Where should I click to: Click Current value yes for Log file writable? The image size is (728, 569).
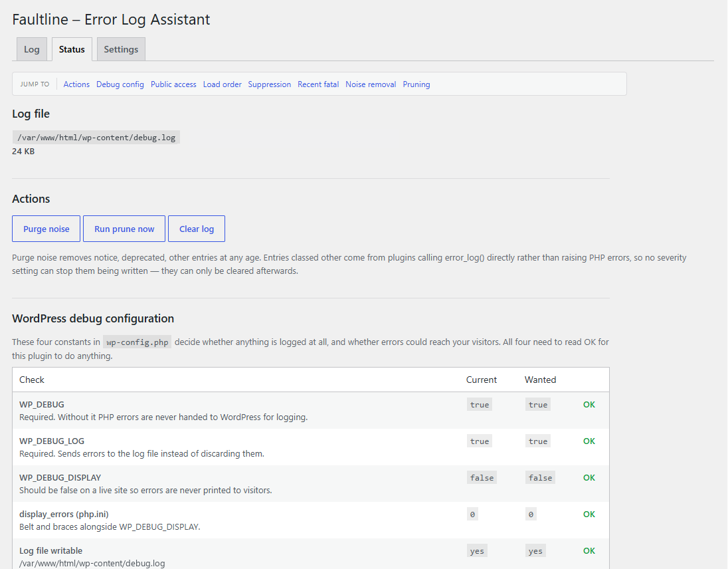point(478,551)
